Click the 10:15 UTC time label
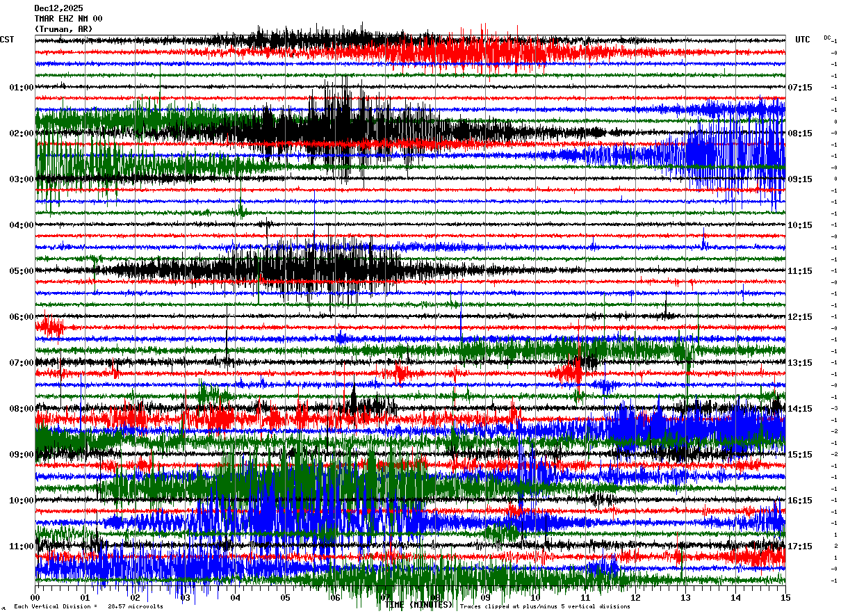 (x=800, y=225)
